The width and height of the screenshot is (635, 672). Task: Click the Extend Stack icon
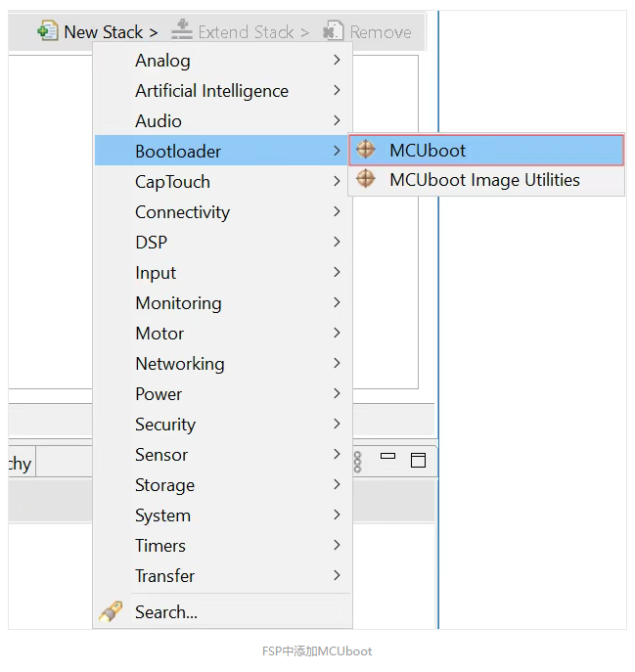(x=182, y=30)
